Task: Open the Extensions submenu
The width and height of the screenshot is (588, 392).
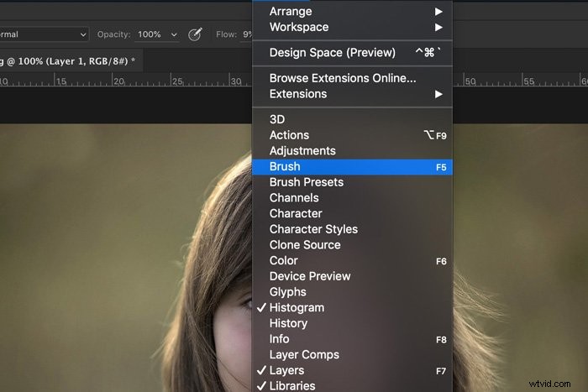Action: tap(352, 94)
